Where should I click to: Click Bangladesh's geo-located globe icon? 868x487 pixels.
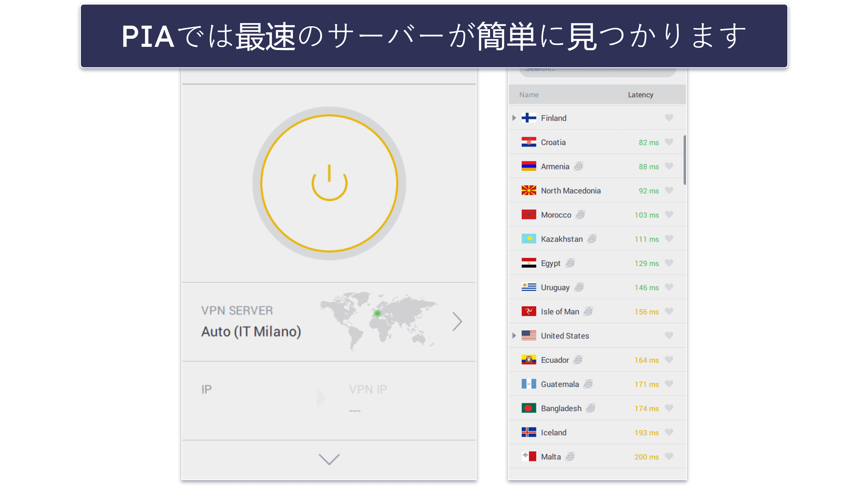(x=591, y=408)
